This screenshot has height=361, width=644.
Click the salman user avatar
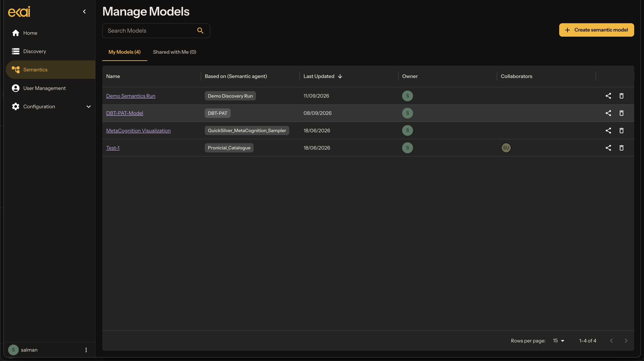13,350
